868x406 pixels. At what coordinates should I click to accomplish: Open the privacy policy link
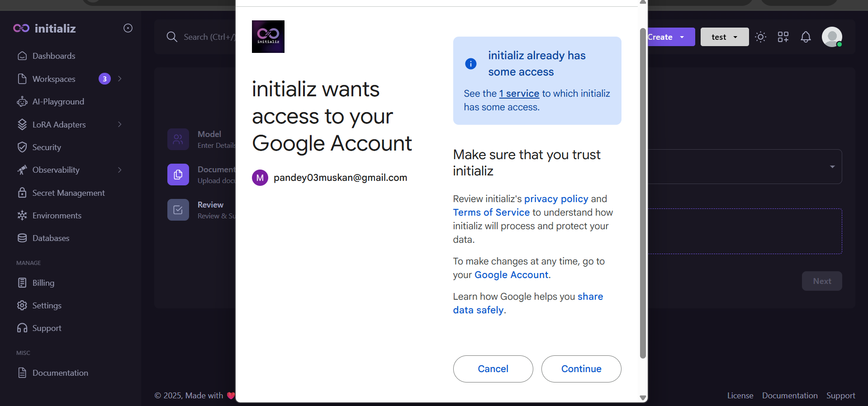click(x=556, y=199)
